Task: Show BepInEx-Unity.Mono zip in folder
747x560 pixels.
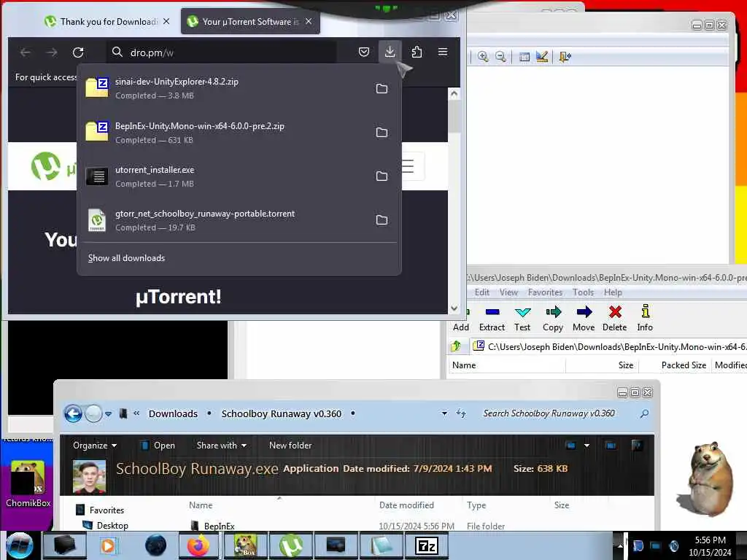Action: [x=382, y=133]
